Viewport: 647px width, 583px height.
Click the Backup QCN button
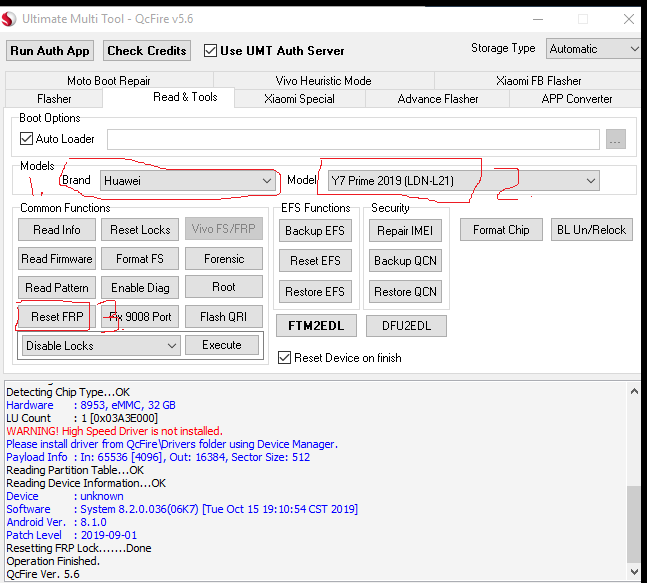click(x=405, y=261)
